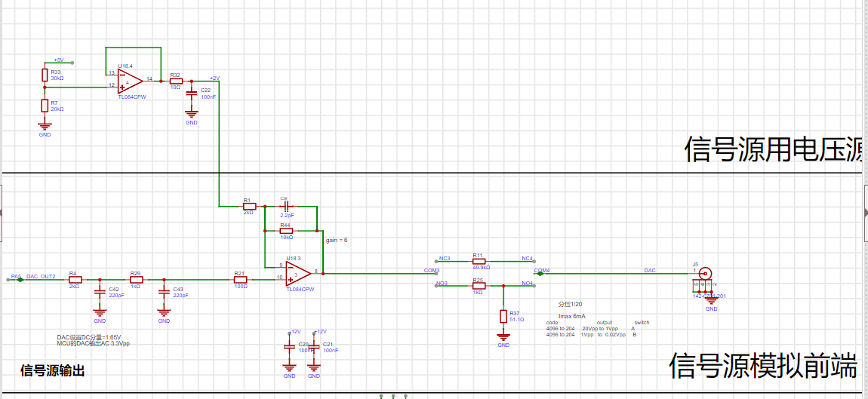Select capacitor C42 (220pF)
Image resolution: width=868 pixels, height=399 pixels.
pos(100,292)
